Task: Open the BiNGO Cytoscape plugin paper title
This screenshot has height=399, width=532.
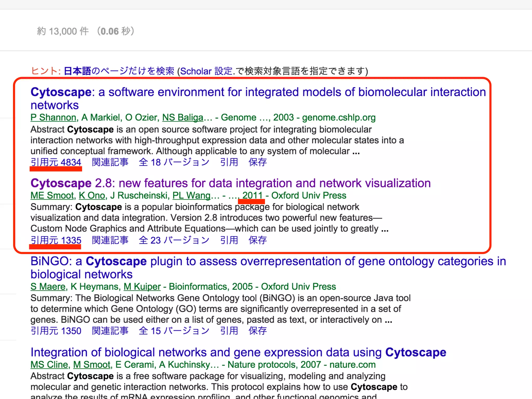Action: [268, 261]
